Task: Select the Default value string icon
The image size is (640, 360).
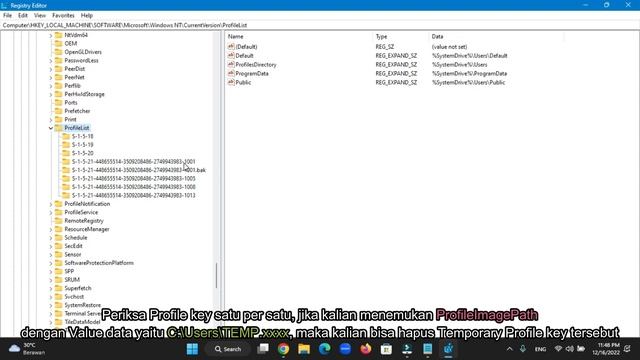Action: [x=231, y=56]
